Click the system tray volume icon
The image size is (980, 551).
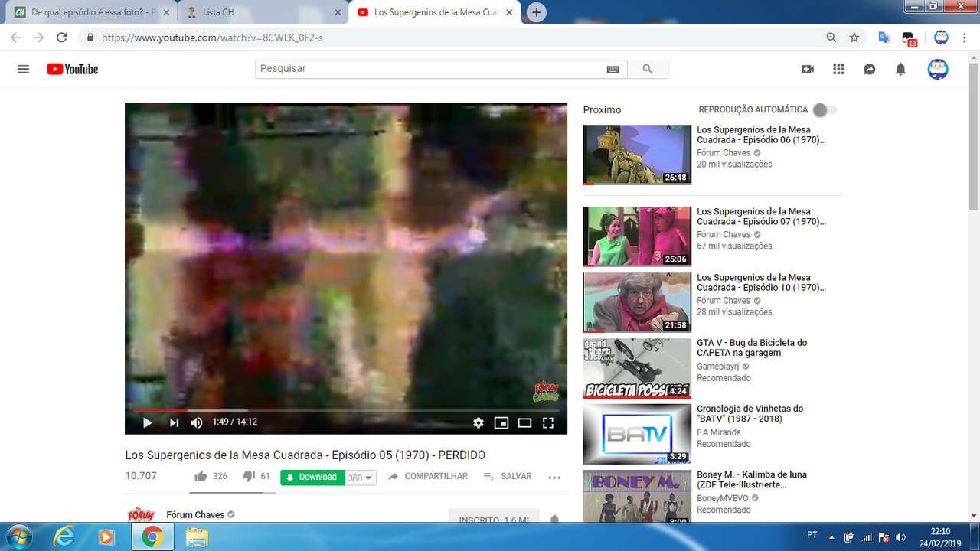[900, 537]
